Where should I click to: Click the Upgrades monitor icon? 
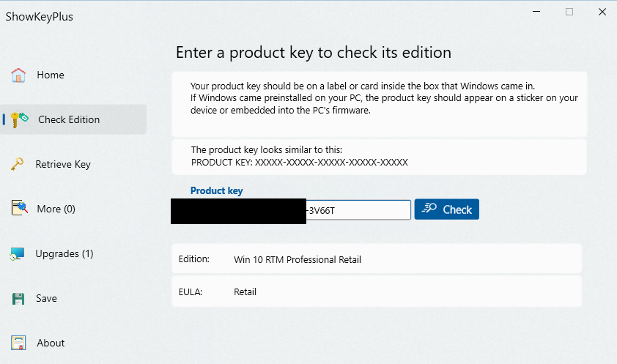click(18, 253)
